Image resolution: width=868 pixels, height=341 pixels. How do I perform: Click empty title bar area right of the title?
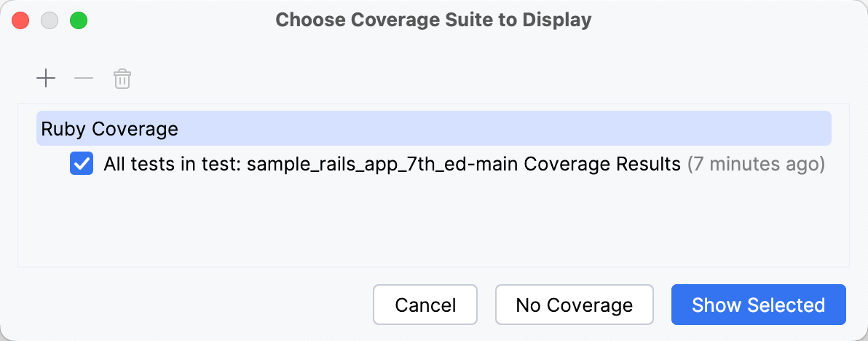point(728,20)
